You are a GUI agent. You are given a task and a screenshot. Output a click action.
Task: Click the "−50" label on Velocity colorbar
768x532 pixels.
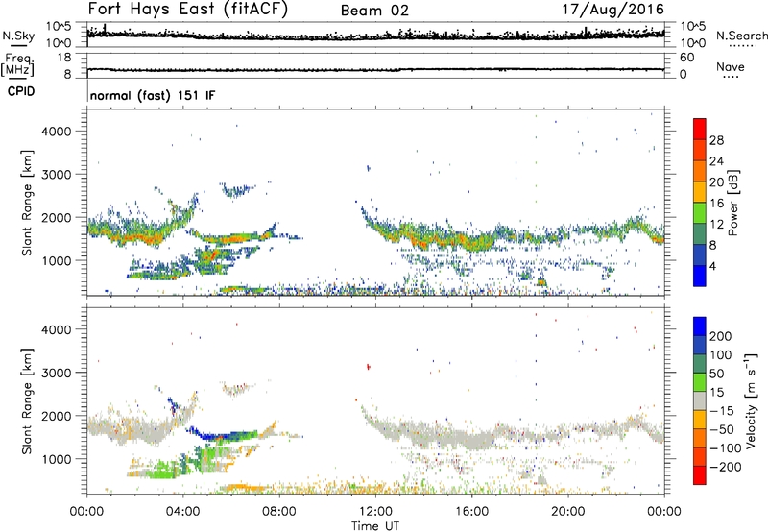[x=722, y=429]
